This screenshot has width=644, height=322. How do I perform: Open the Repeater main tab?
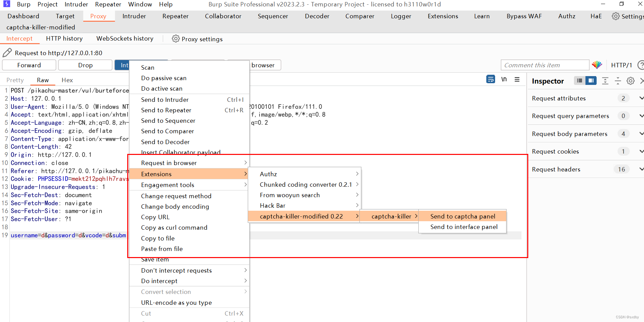tap(175, 16)
